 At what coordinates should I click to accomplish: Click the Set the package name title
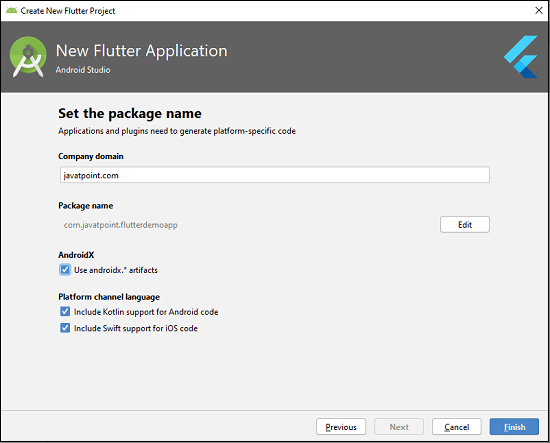tap(130, 114)
